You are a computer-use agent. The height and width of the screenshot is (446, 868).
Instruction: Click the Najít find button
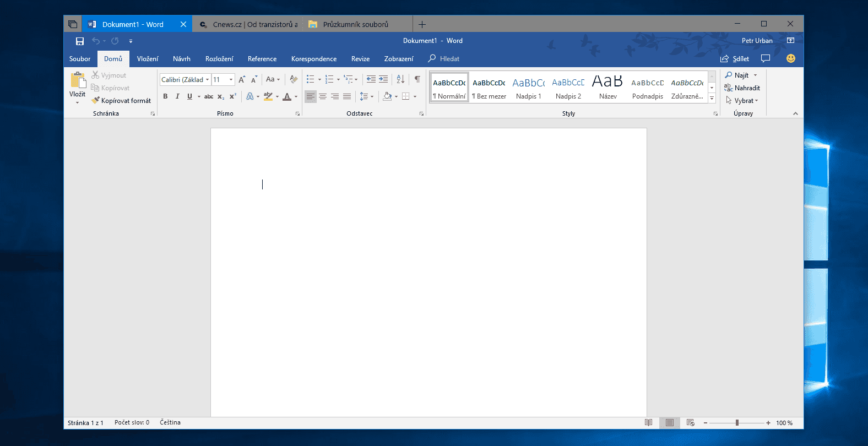tap(737, 75)
